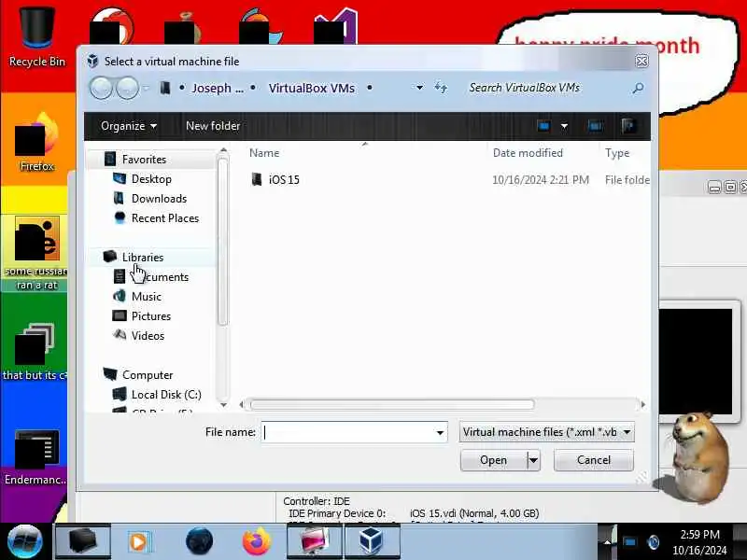Sort by the Type column header
Image resolution: width=747 pixels, height=560 pixels.
(x=617, y=153)
